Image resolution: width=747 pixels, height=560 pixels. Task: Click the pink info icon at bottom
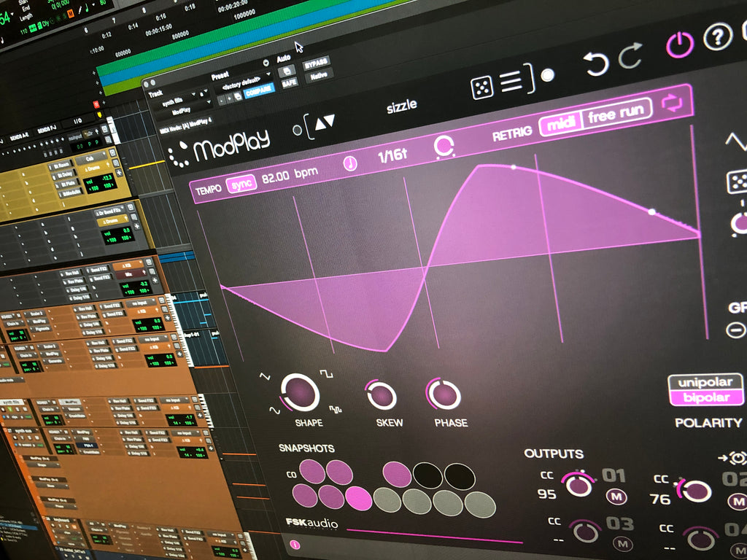click(295, 544)
